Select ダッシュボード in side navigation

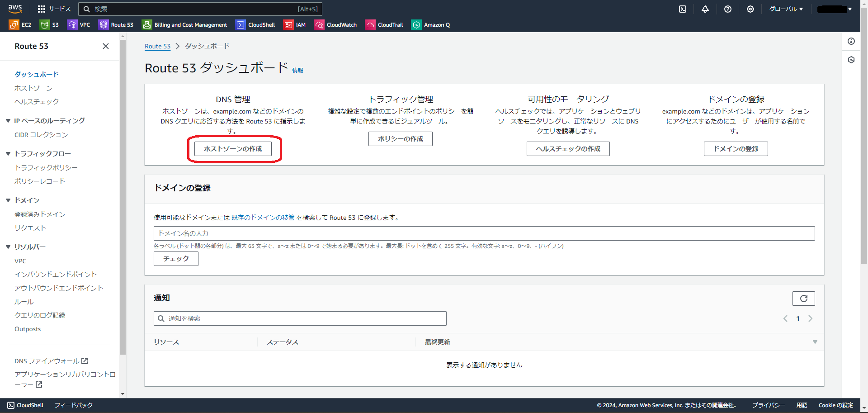click(37, 74)
